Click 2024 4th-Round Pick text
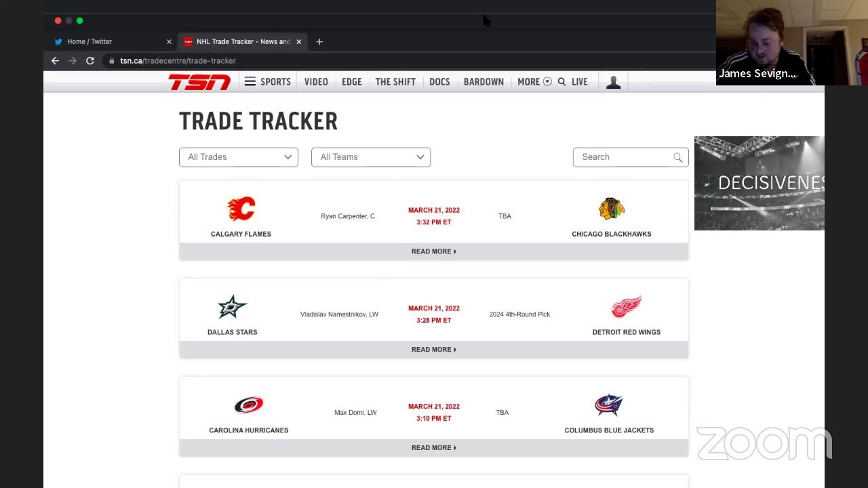 click(x=519, y=314)
